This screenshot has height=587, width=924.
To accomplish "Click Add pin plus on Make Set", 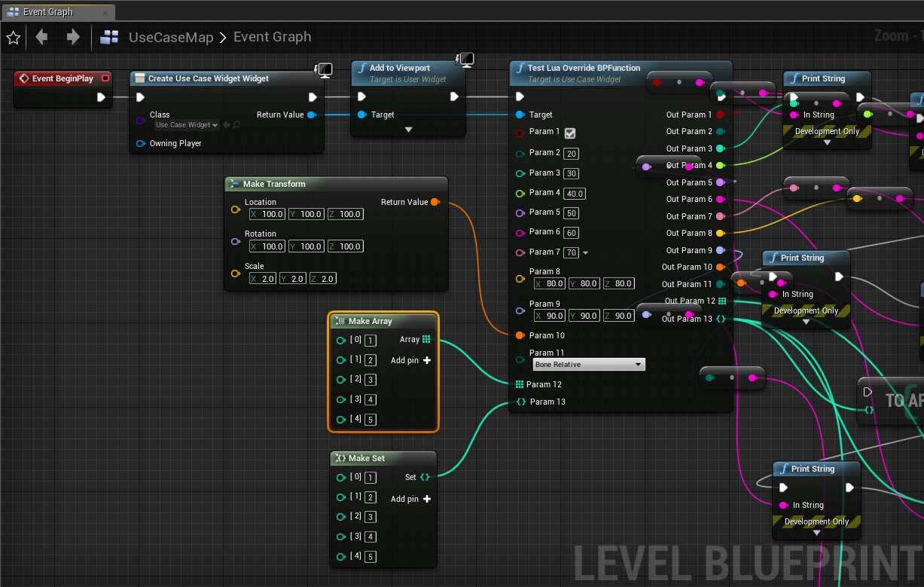I will tap(427, 499).
